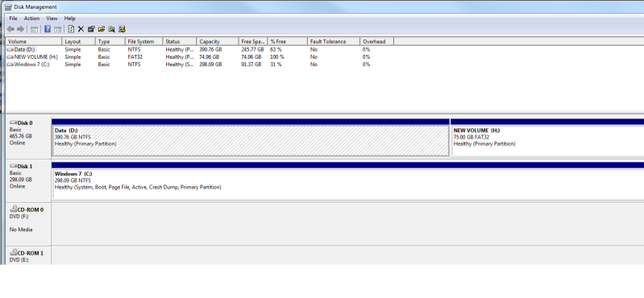Click the Disk 1 label panel
Screen dimensions: 644x298
click(28, 181)
